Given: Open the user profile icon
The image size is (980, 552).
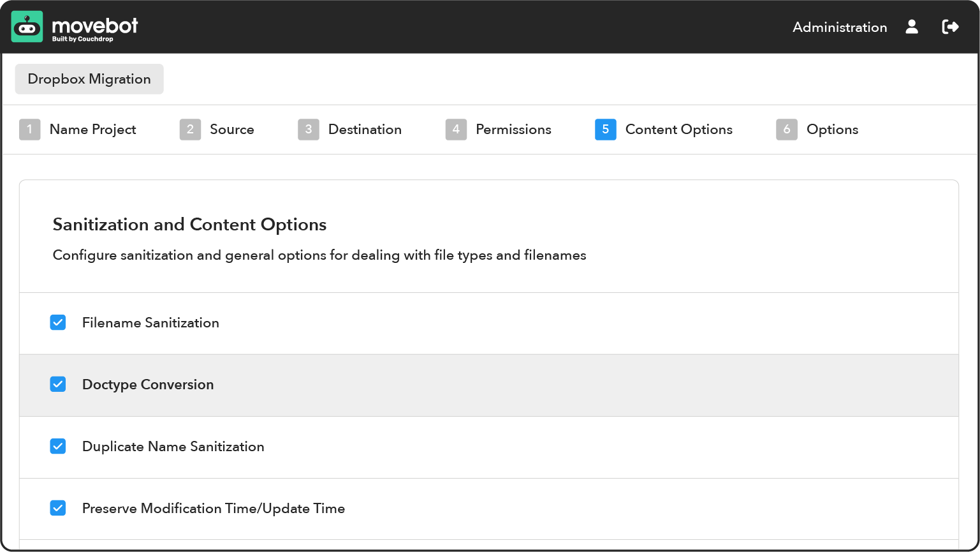Looking at the screenshot, I should (x=912, y=27).
